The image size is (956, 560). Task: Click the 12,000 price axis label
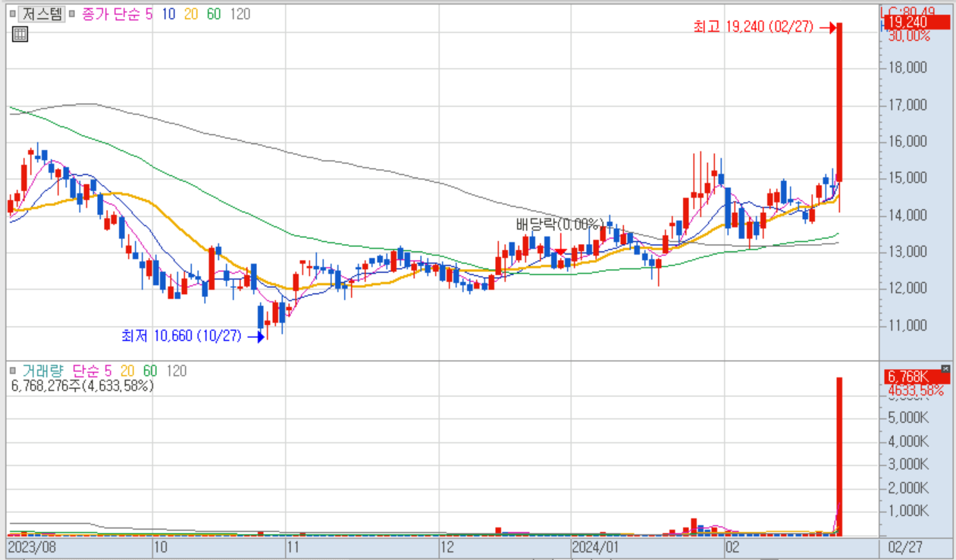click(907, 289)
